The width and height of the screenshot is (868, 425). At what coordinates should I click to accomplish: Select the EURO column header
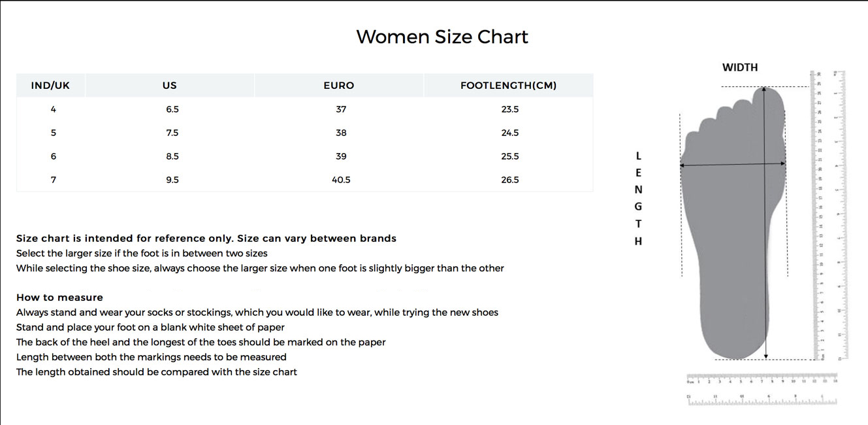pyautogui.click(x=339, y=86)
